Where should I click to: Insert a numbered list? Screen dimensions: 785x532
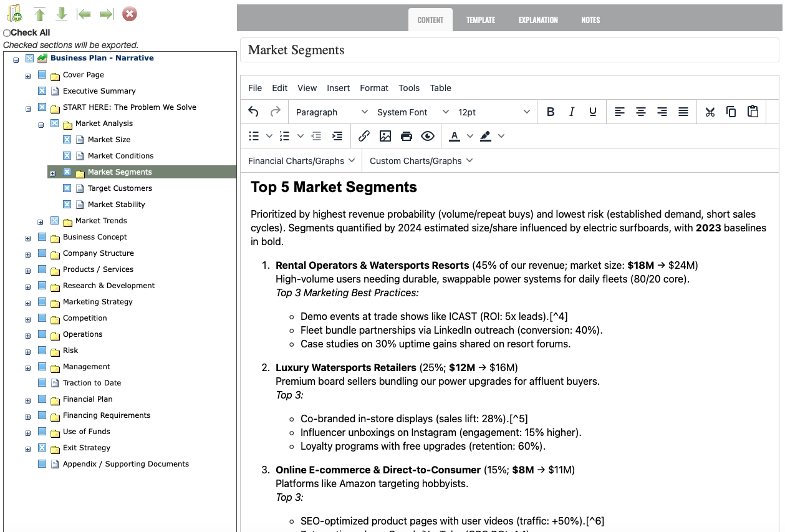tap(285, 136)
